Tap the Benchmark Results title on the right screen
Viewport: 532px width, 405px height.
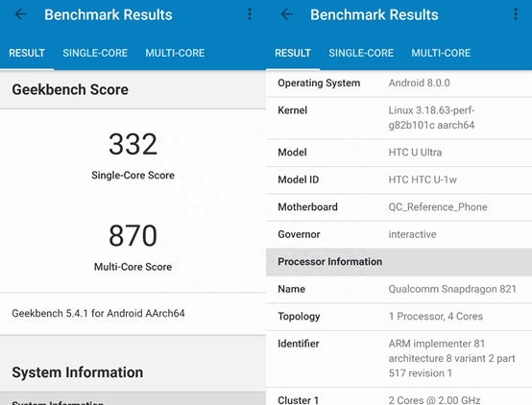[x=375, y=14]
